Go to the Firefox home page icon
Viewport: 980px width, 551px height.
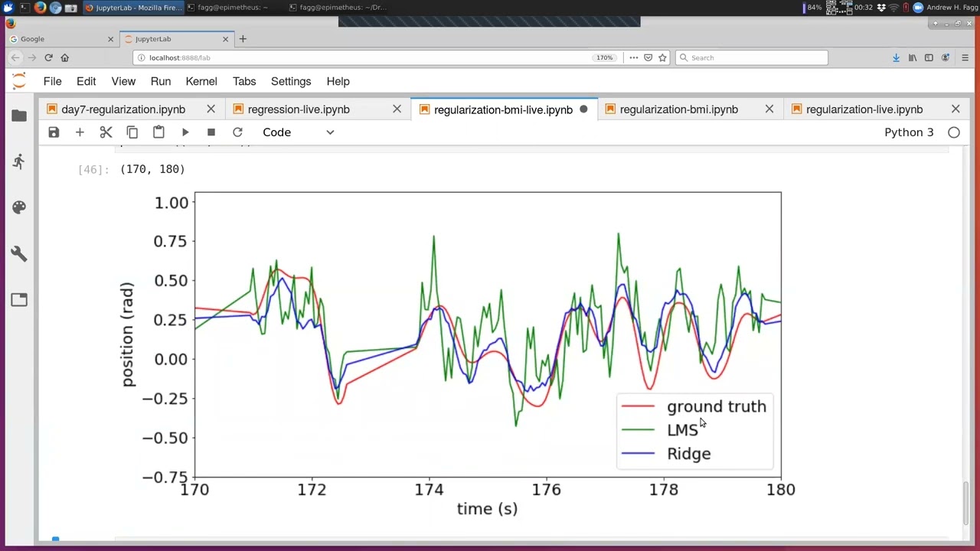[x=64, y=57]
